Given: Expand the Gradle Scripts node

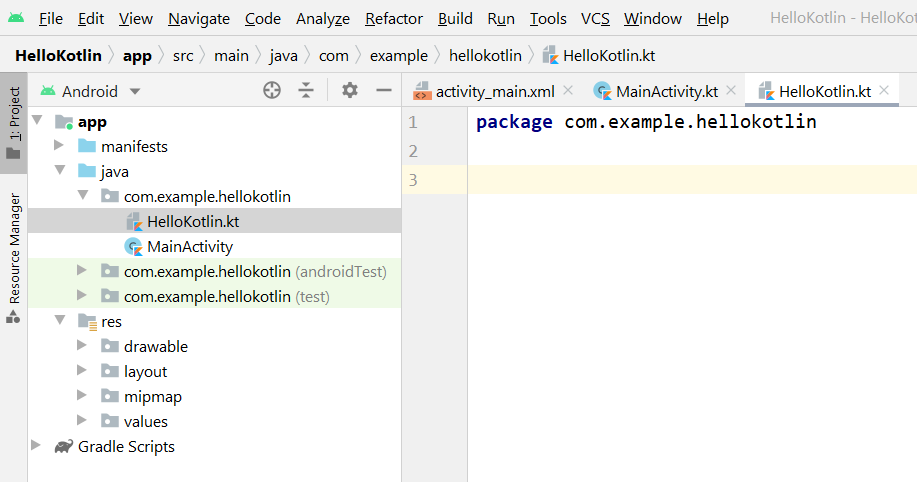Looking at the screenshot, I should tap(38, 447).
